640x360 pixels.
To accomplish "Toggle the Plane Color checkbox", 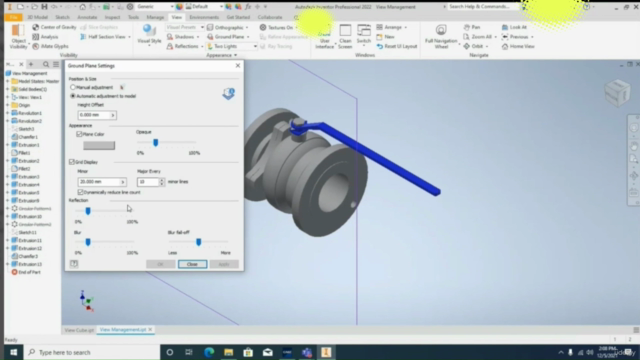I will (79, 134).
